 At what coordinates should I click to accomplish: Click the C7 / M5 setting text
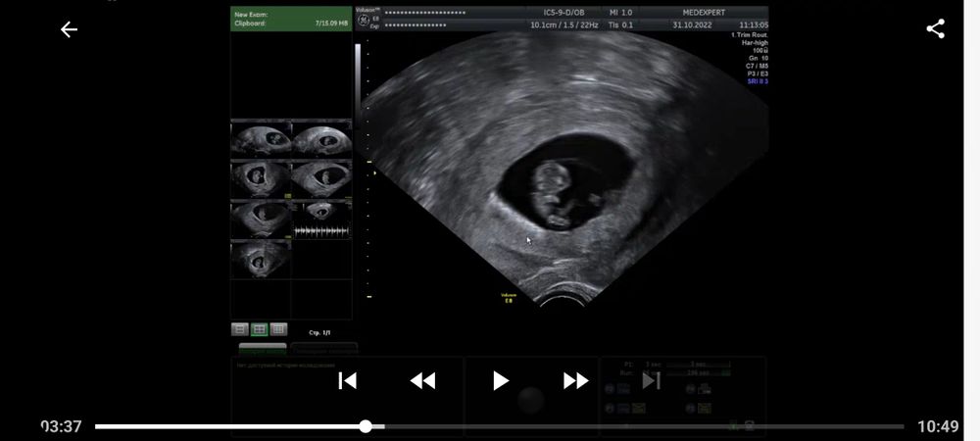(x=758, y=66)
